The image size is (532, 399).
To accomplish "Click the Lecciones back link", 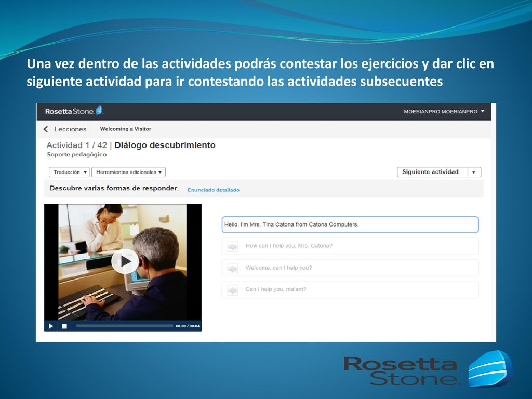I will 70,129.
